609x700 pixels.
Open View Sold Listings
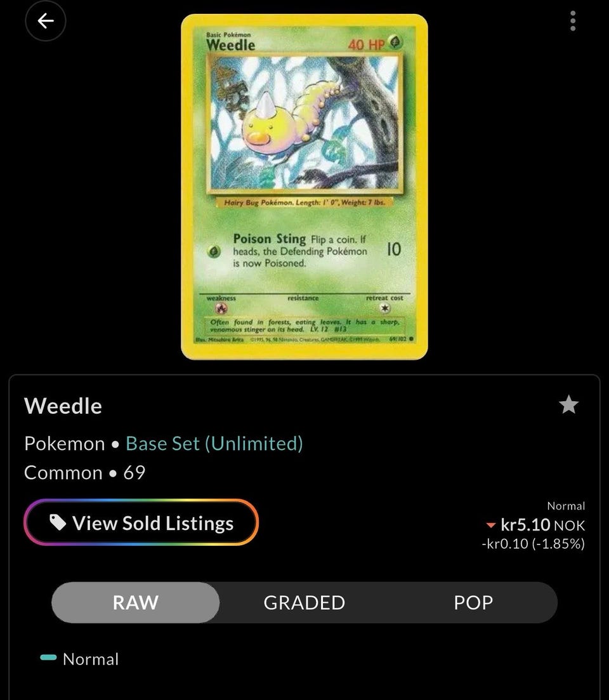pos(141,522)
